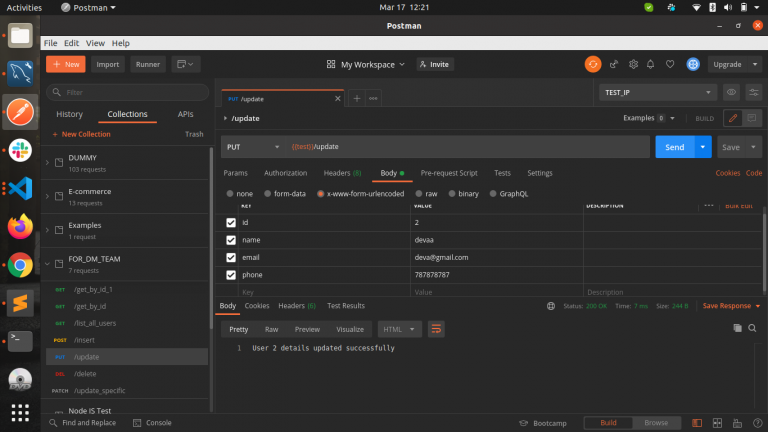Switch to the History tab
Screen dimensions: 768x432
point(70,114)
